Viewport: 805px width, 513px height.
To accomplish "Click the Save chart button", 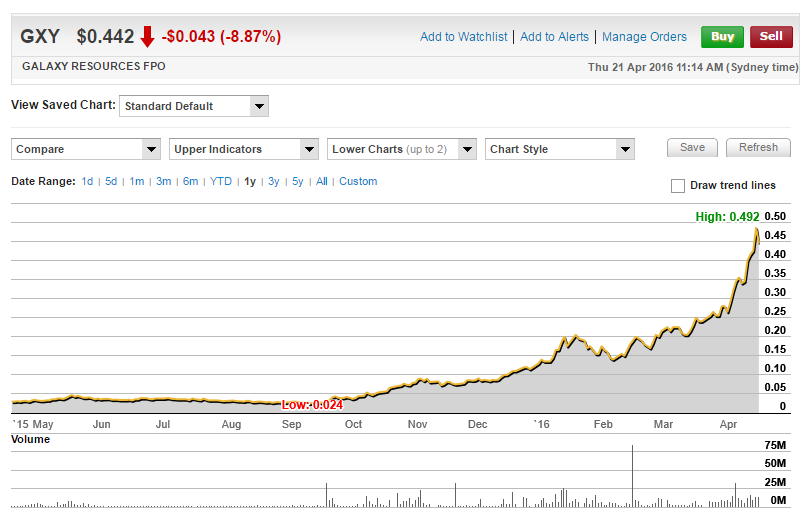I will click(692, 148).
